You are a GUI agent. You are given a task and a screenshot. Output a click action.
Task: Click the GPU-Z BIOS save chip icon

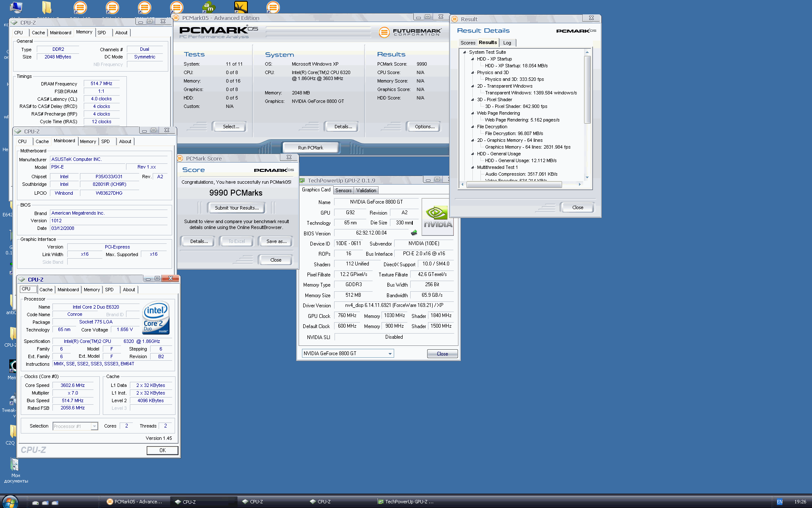[x=414, y=233]
